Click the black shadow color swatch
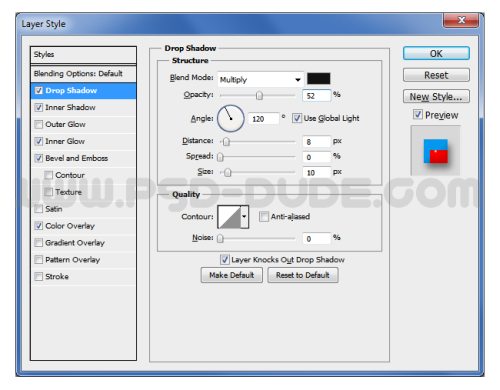 click(x=319, y=79)
